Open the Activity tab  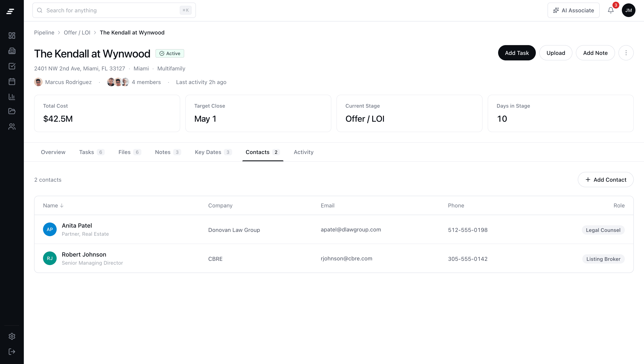click(303, 152)
